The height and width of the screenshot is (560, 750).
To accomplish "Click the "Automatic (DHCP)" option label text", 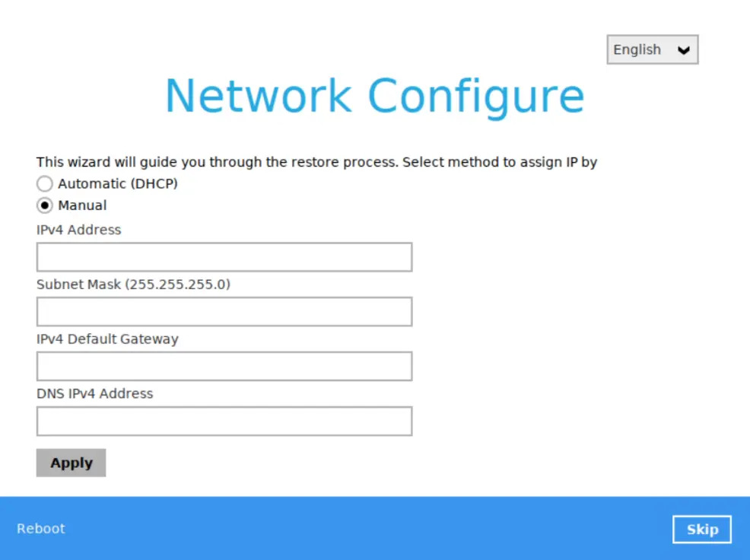I will (x=118, y=183).
